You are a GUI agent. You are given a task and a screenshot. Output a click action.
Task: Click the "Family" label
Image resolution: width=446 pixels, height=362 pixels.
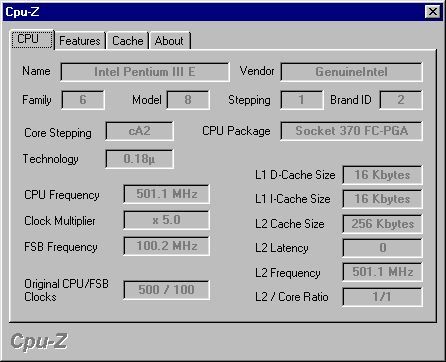(x=37, y=100)
